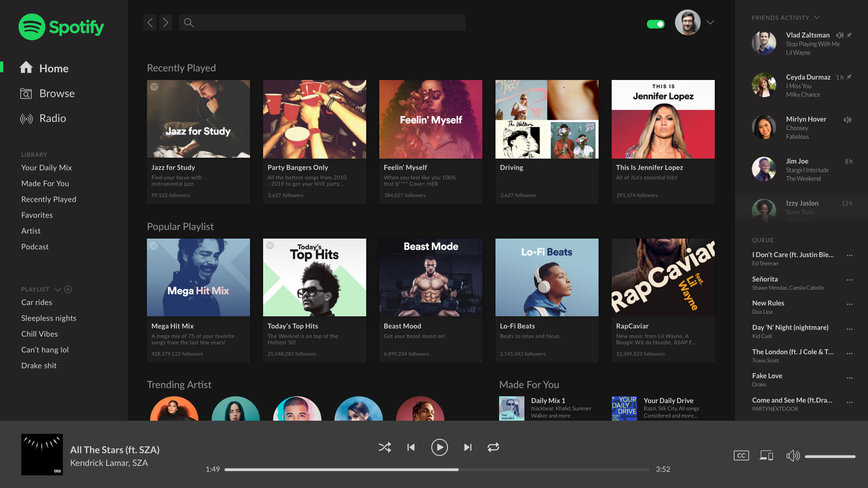The width and height of the screenshot is (868, 488).
Task: Click the Browse icon in the sidebar
Action: pyautogui.click(x=26, y=94)
